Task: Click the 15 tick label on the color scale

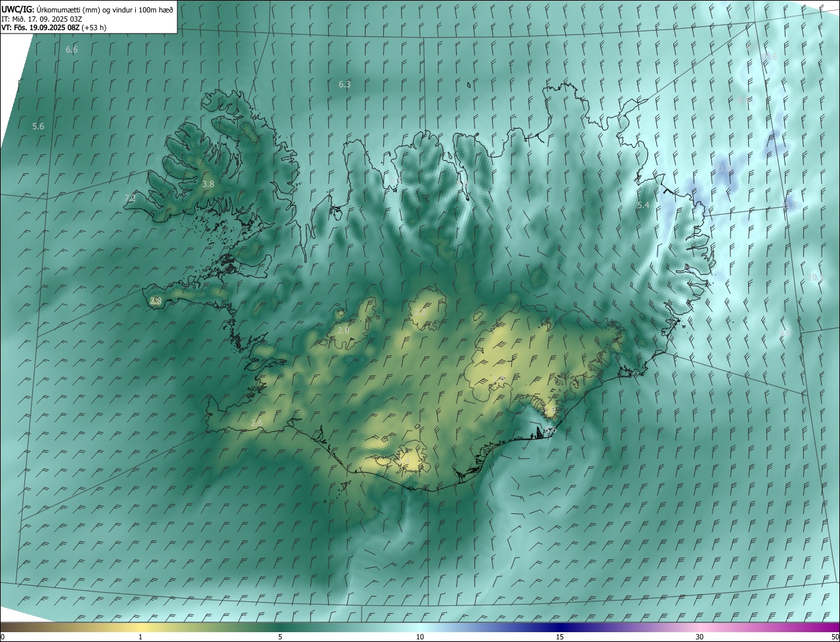Action: click(x=560, y=637)
